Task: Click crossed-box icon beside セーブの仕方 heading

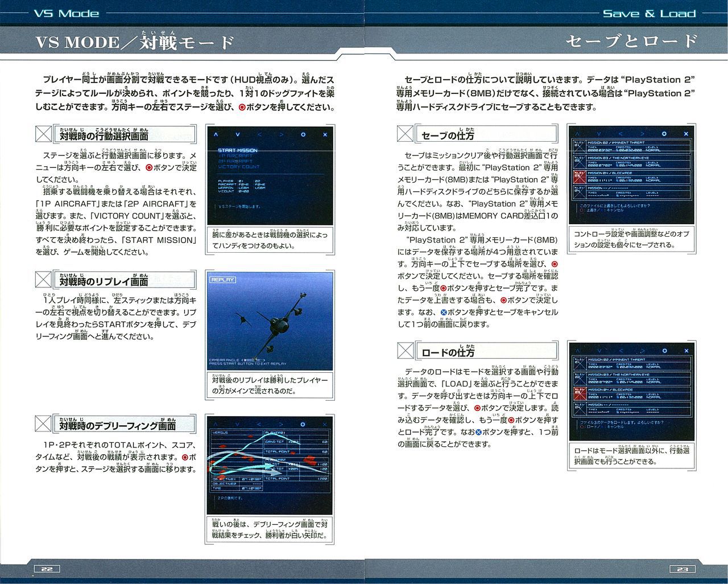Action: [405, 133]
